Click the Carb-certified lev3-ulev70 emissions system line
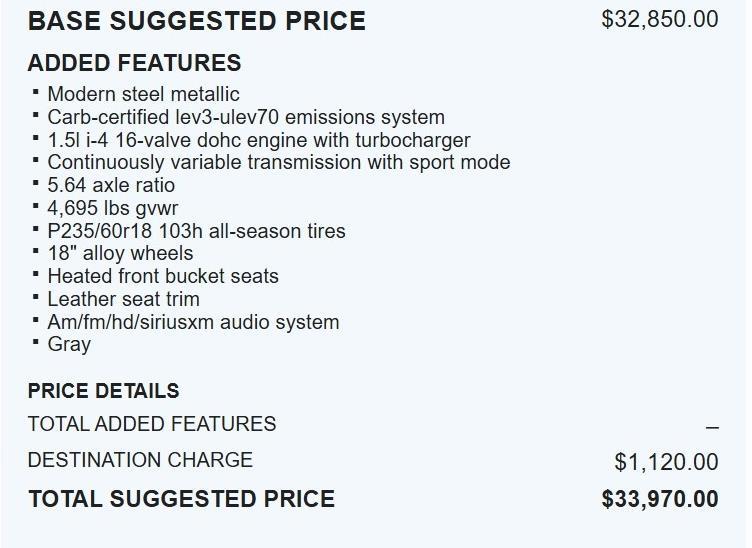The width and height of the screenshot is (752, 548). [246, 117]
